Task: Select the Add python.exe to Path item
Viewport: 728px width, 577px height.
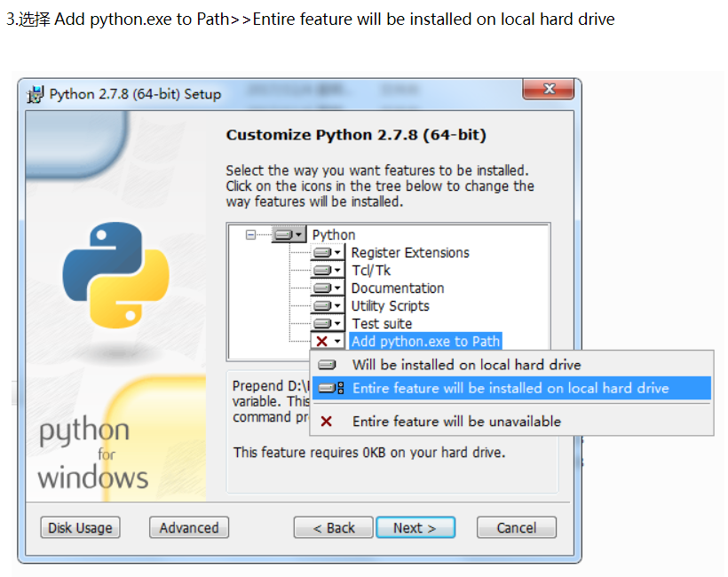Action: 425,341
